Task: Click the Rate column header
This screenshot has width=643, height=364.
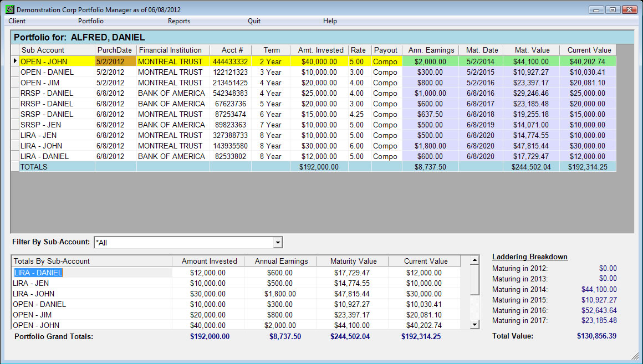Action: click(x=360, y=50)
